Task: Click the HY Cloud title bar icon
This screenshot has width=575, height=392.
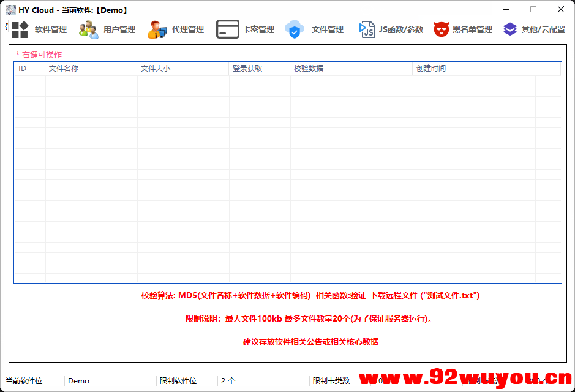Action: coord(10,9)
